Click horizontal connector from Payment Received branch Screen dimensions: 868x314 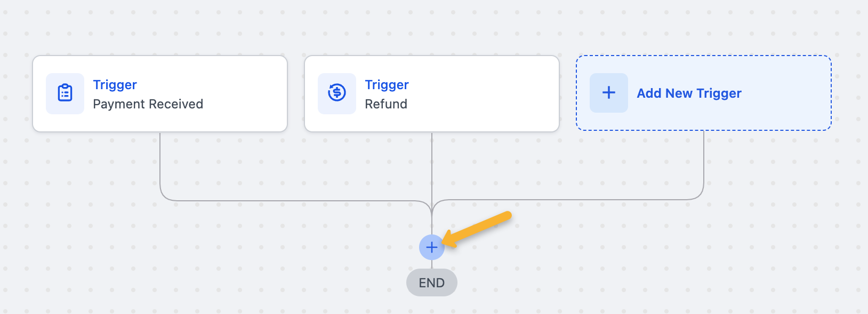tap(293, 201)
